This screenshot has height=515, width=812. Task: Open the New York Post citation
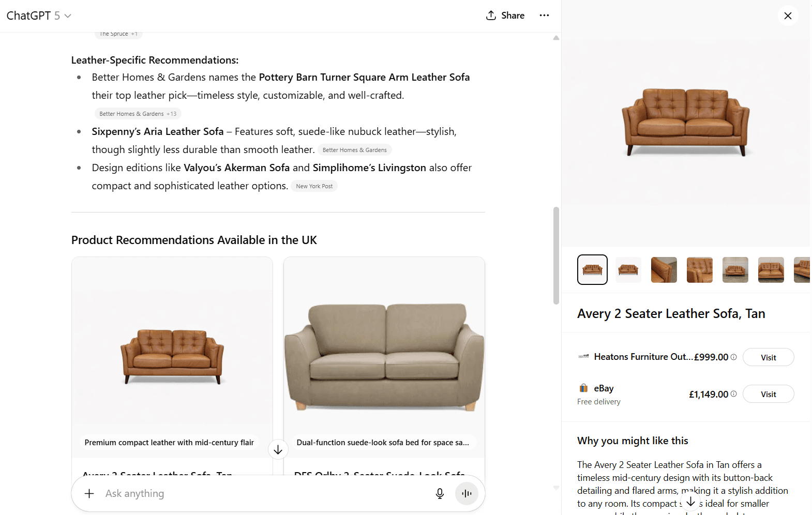(314, 186)
